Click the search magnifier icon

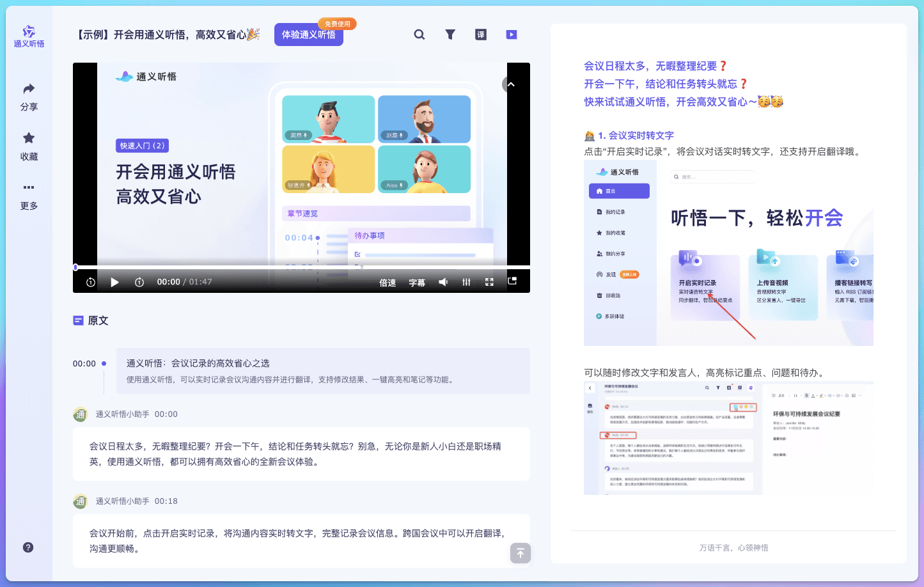click(x=419, y=35)
